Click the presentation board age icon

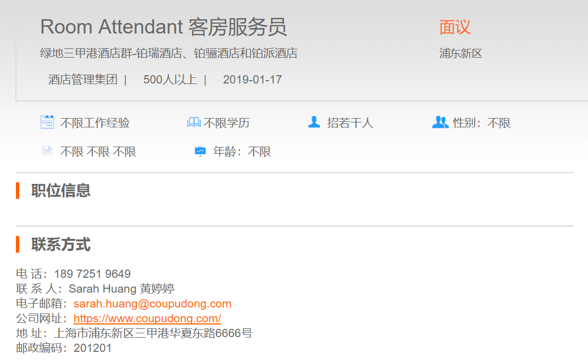[200, 151]
